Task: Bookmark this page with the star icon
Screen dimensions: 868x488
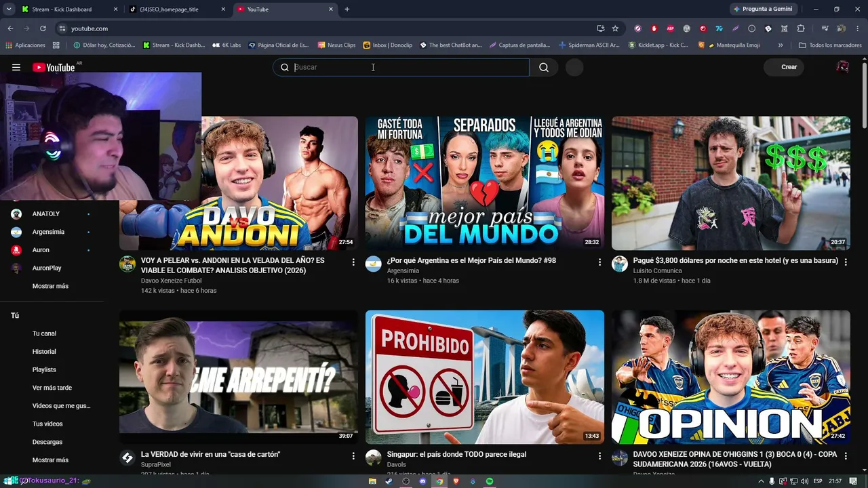Action: [x=615, y=28]
